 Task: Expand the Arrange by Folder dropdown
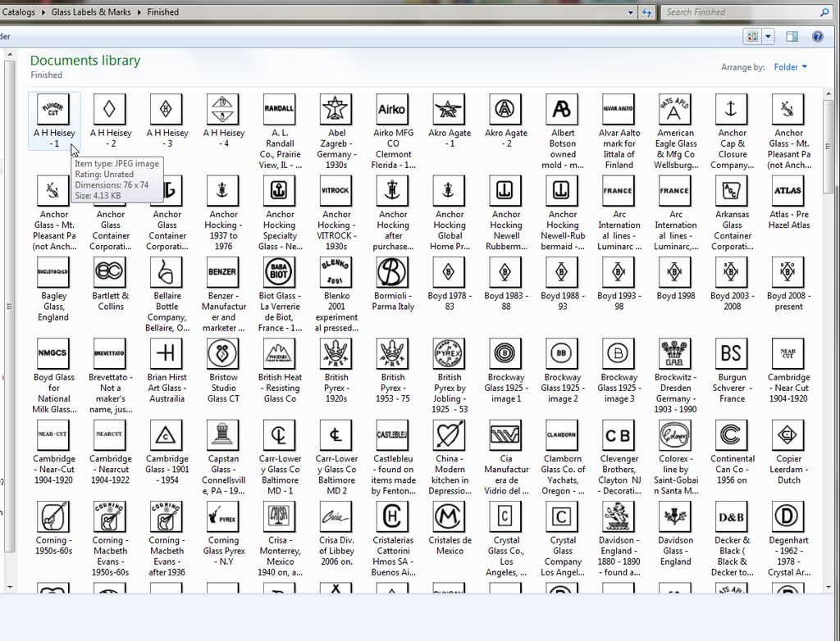pyautogui.click(x=791, y=67)
